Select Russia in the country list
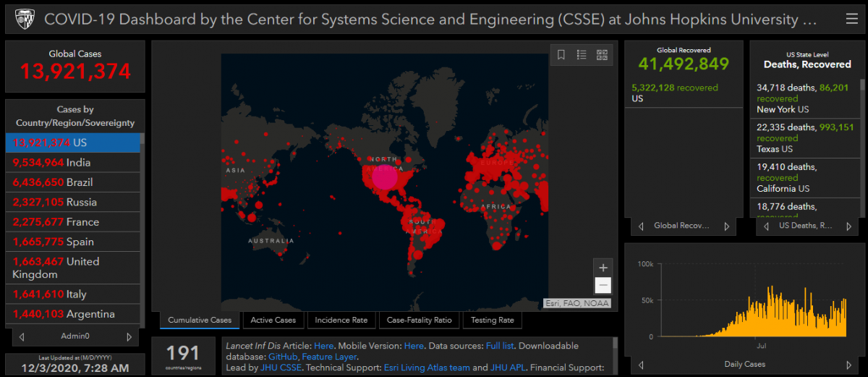The height and width of the screenshot is (377, 868). (x=72, y=202)
